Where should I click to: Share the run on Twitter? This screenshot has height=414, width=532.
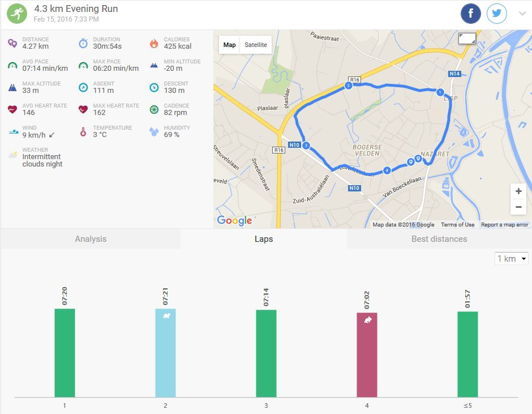tap(496, 14)
